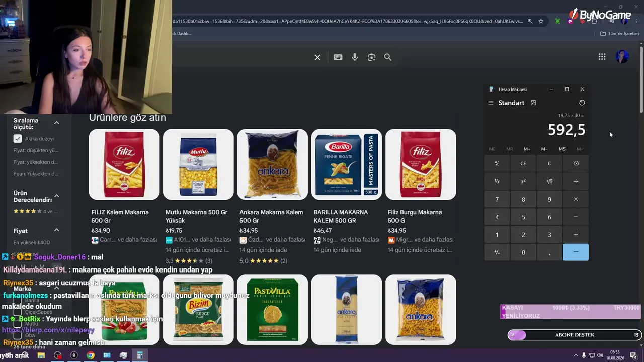Show hidden system tray icons
The image size is (644, 362).
click(x=576, y=355)
